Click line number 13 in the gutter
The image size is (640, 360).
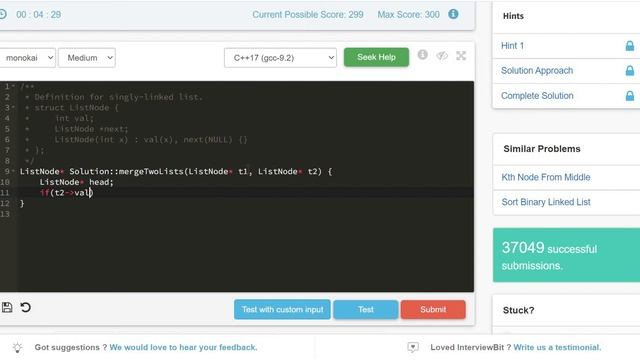pyautogui.click(x=5, y=214)
